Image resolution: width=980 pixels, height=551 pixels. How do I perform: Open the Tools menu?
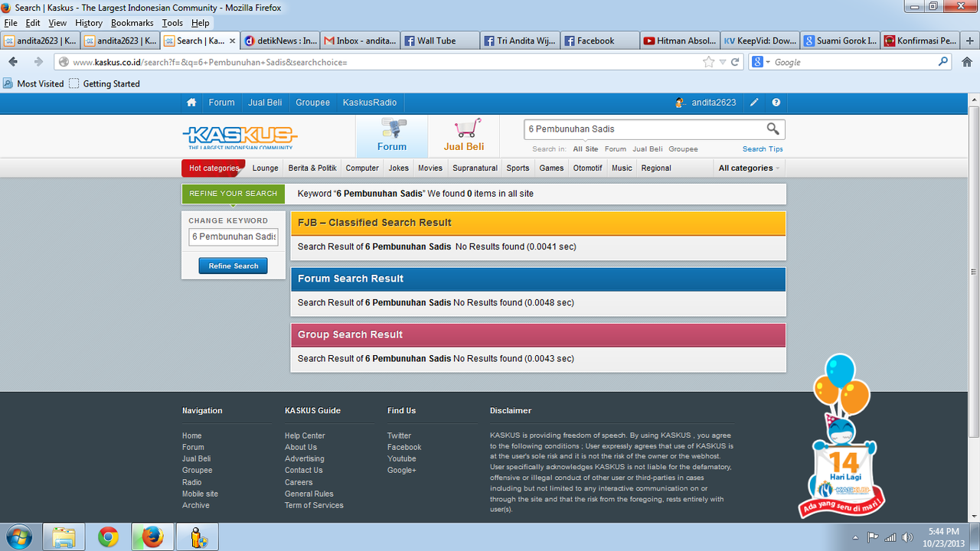(172, 23)
